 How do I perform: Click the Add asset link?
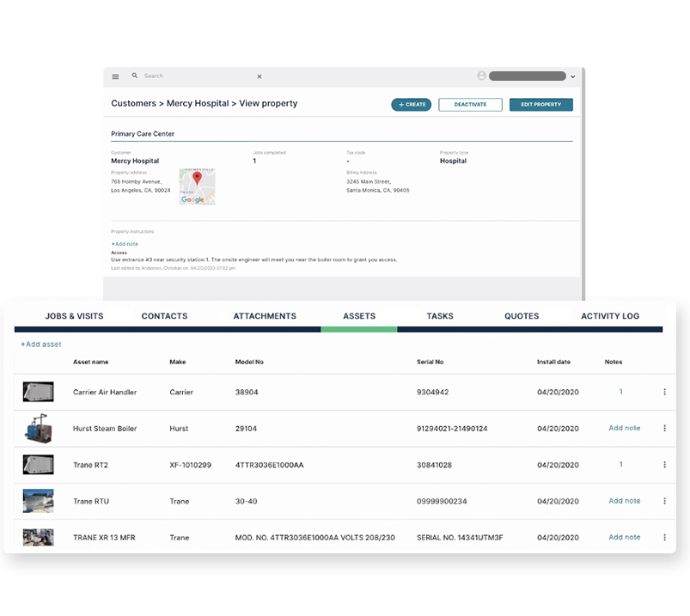click(40, 344)
